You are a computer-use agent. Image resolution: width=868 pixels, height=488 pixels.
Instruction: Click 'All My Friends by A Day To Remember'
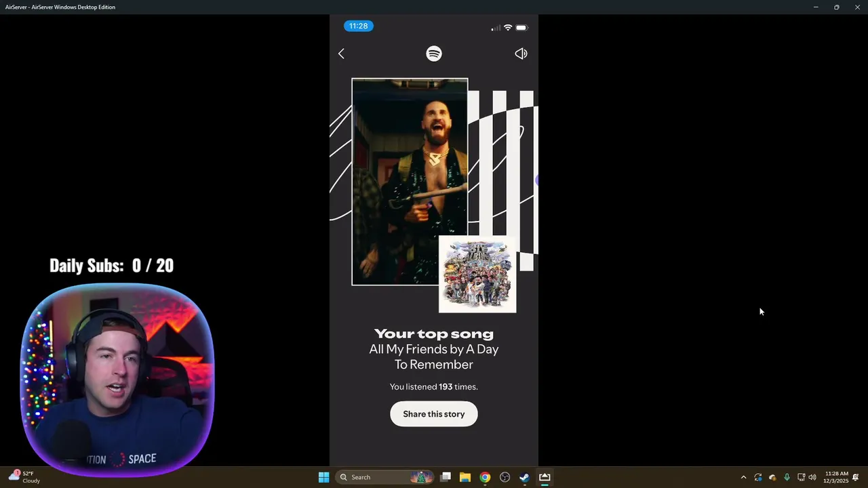pyautogui.click(x=434, y=357)
